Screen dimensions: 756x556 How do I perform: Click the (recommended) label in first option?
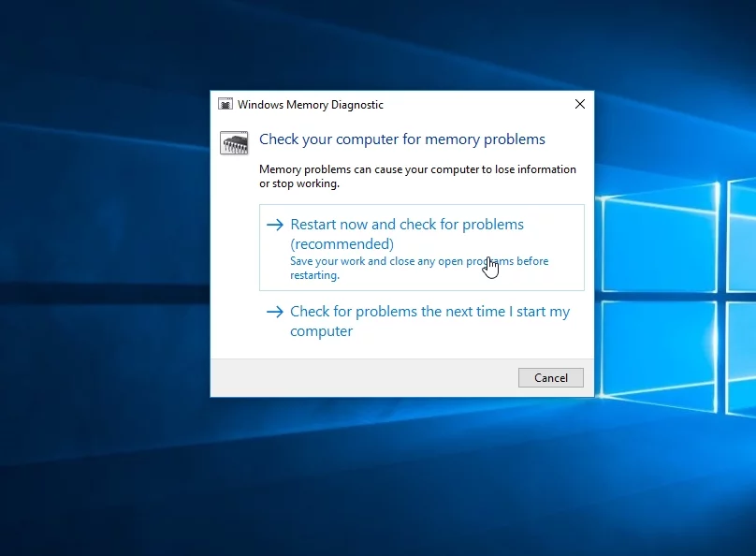pos(342,244)
